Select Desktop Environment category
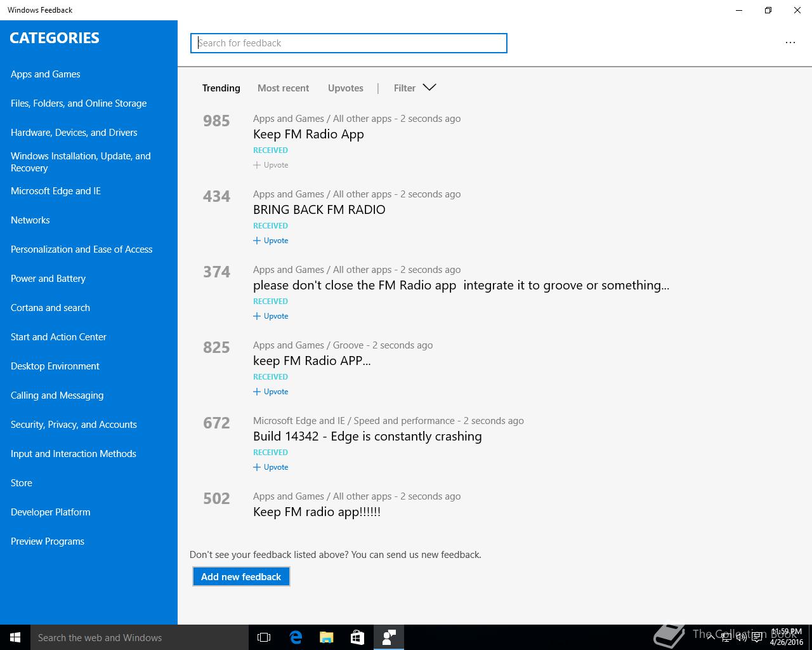Viewport: 812px width, 650px height. point(55,366)
